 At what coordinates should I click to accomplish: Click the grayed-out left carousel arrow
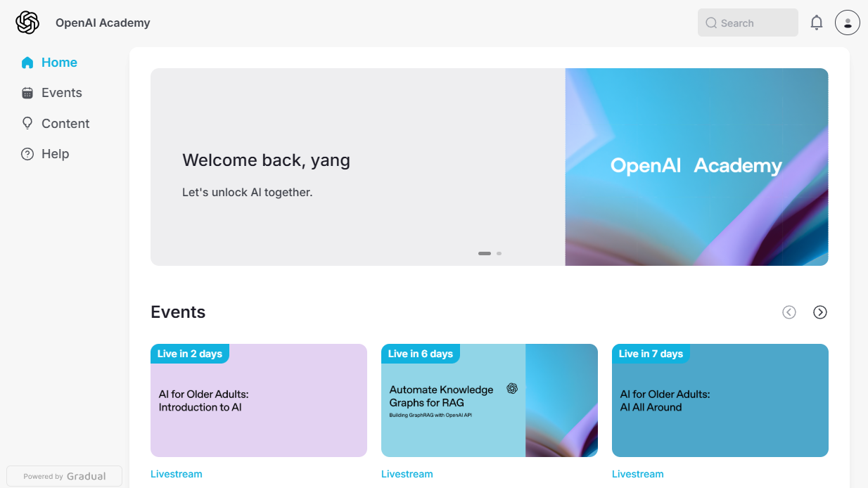click(x=789, y=312)
